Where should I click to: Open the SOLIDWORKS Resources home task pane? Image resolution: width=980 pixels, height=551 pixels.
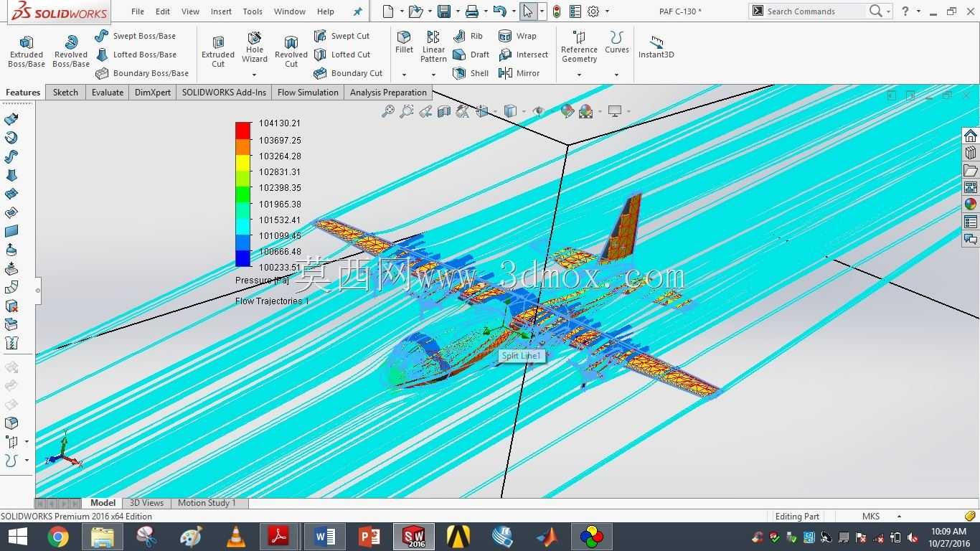point(971,136)
